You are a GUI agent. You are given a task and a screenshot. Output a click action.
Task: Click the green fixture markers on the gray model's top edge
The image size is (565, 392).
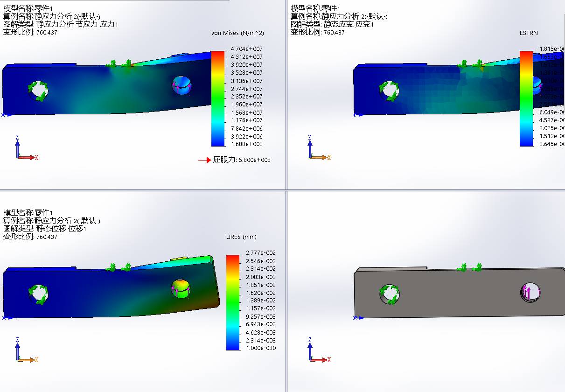470,267
